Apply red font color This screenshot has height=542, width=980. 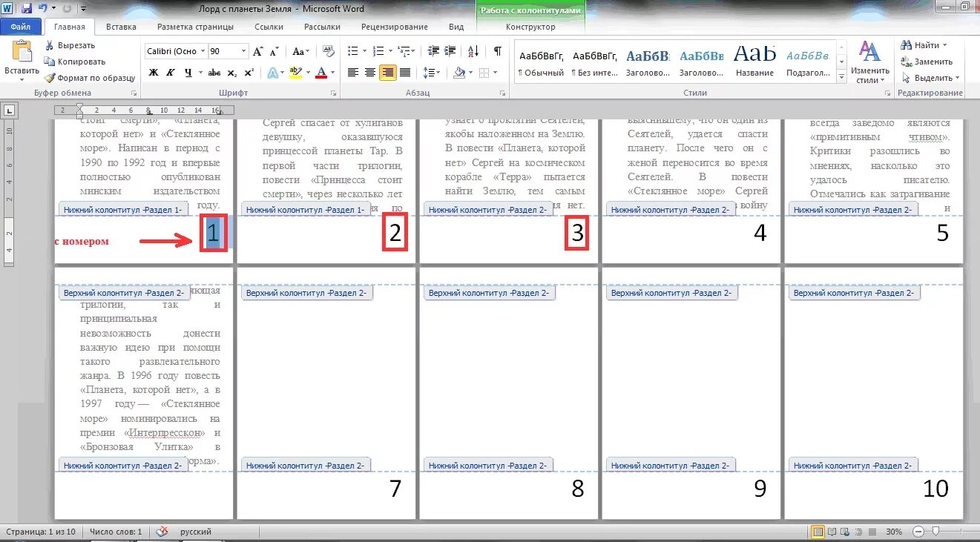(320, 73)
